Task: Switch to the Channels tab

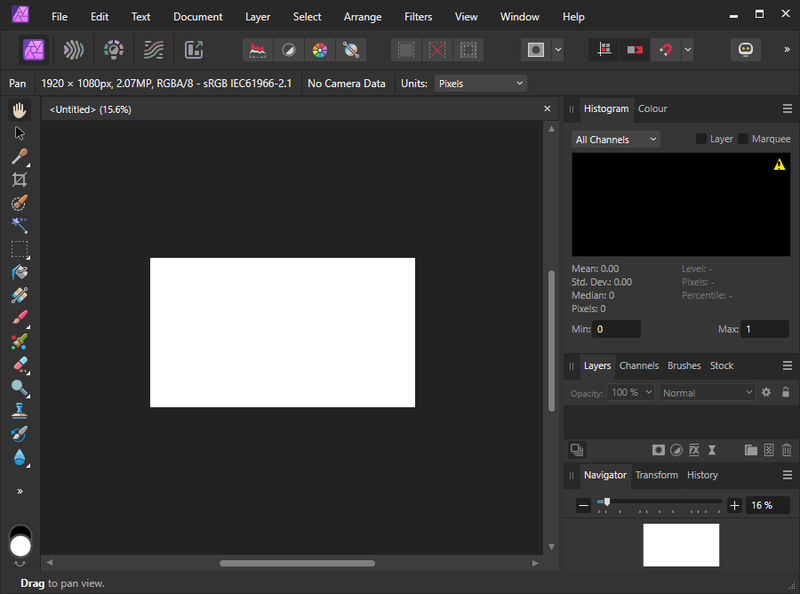Action: pyautogui.click(x=638, y=366)
